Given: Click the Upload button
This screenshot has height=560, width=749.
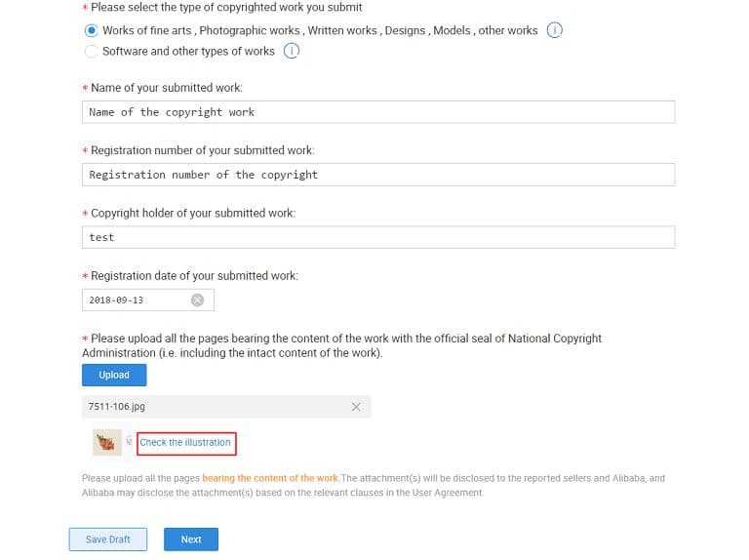Looking at the screenshot, I should click(114, 375).
